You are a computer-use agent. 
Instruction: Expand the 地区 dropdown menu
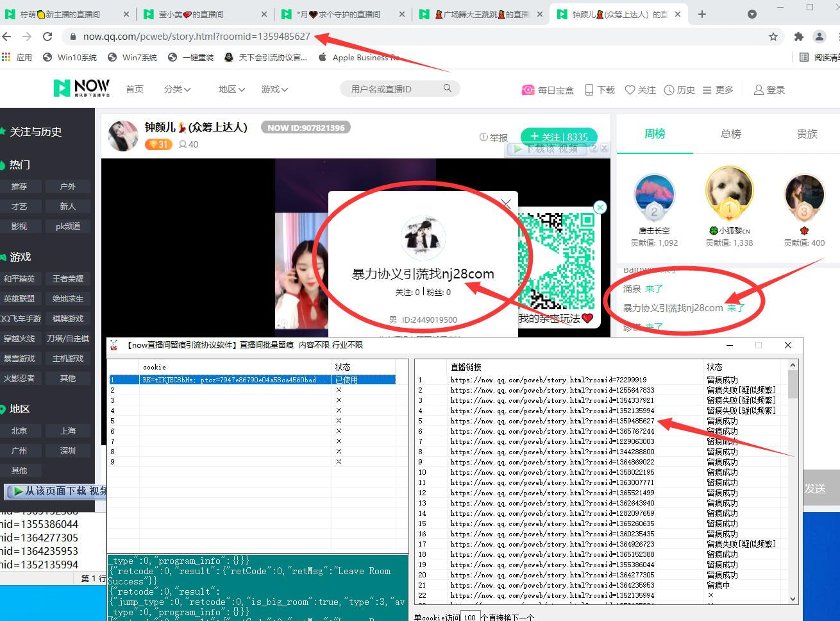click(231, 89)
